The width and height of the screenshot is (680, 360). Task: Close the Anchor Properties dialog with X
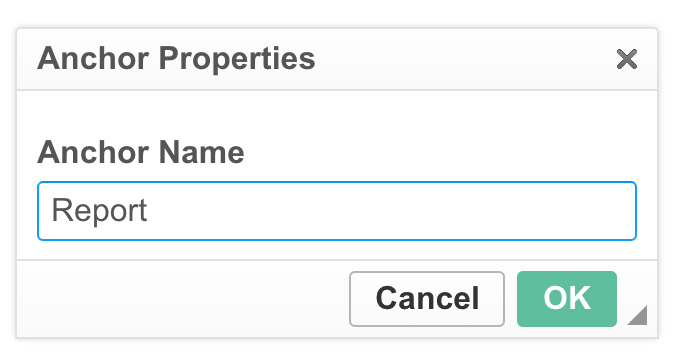tap(627, 59)
